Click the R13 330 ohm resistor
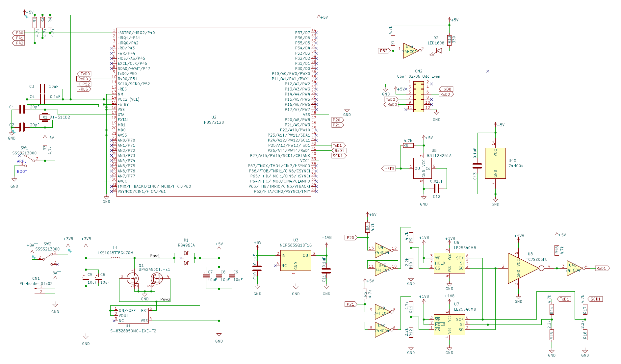This screenshot has height=364, width=621. coord(449,40)
